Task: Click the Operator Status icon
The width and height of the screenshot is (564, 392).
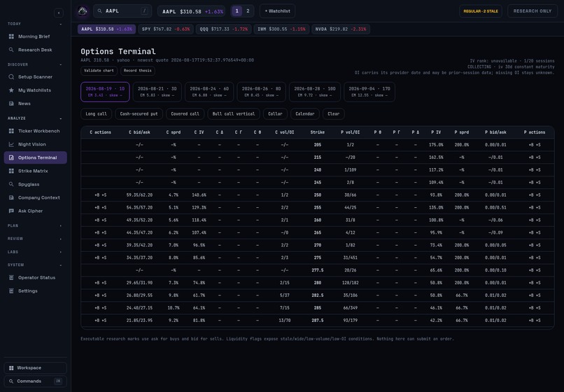Action: click(x=11, y=277)
